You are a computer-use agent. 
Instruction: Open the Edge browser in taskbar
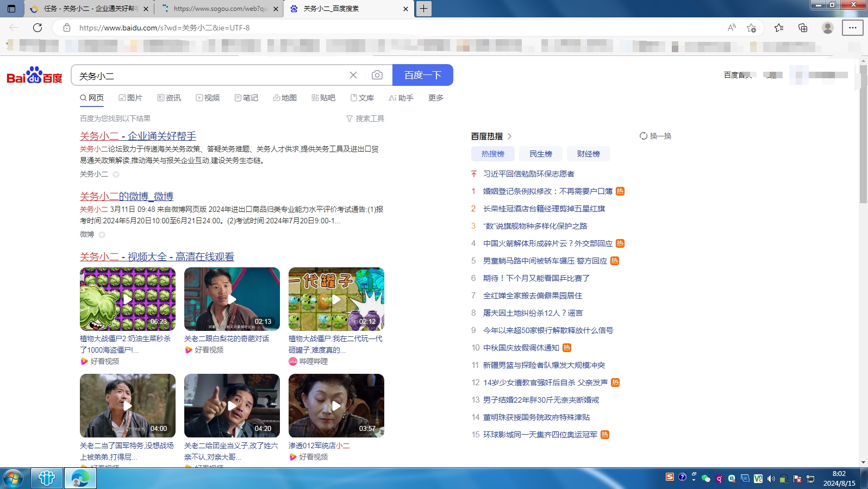(x=80, y=478)
